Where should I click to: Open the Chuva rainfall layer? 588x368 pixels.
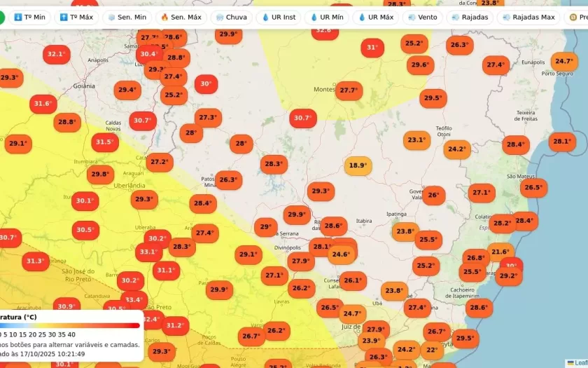pos(231,17)
